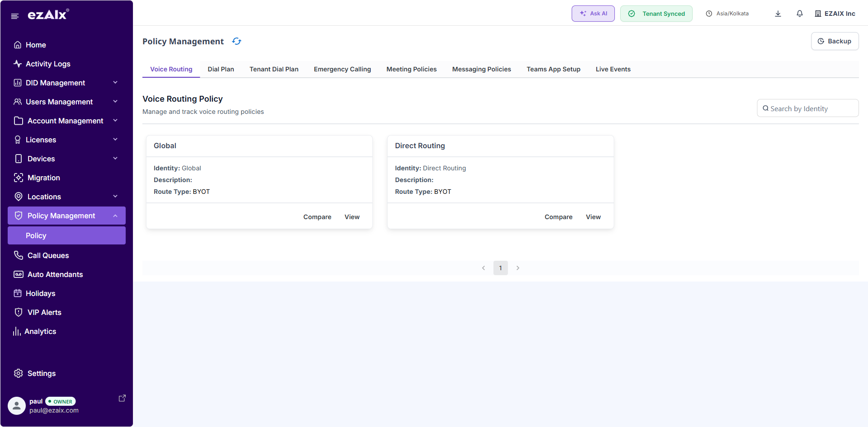Screen dimensions: 868x427
Task: Click the download icon in the top bar
Action: click(778, 13)
